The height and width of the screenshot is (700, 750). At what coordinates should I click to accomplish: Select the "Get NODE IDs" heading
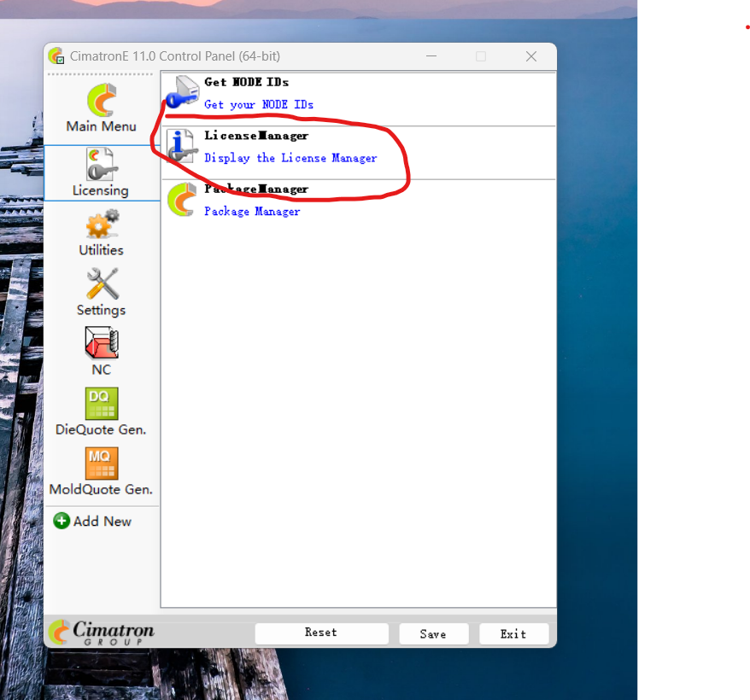246,82
